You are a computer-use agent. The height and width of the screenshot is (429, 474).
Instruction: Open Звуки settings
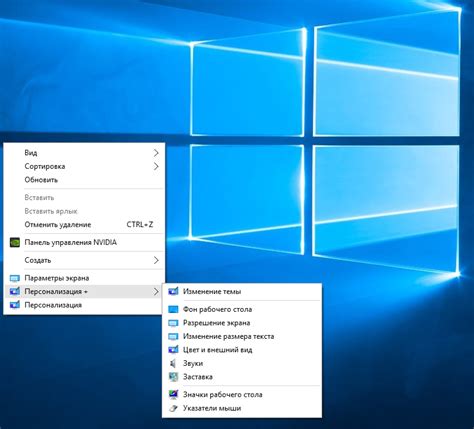click(x=242, y=363)
